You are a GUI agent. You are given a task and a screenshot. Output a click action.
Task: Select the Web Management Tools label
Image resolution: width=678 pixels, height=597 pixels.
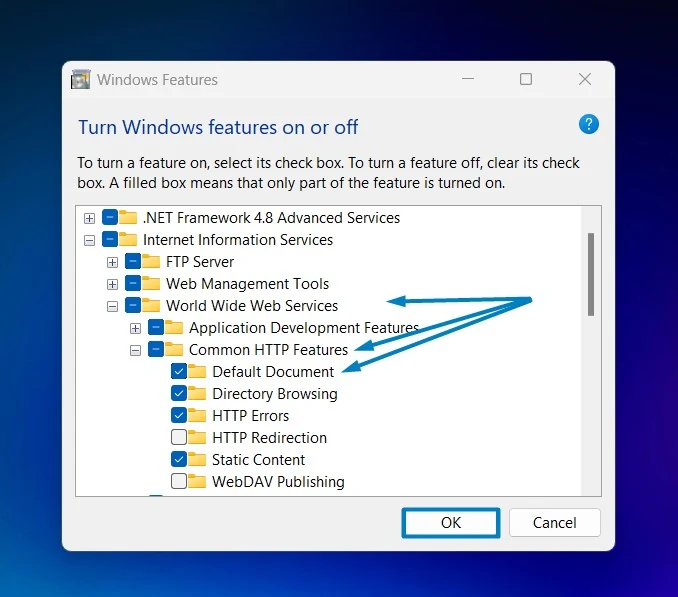pos(247,284)
